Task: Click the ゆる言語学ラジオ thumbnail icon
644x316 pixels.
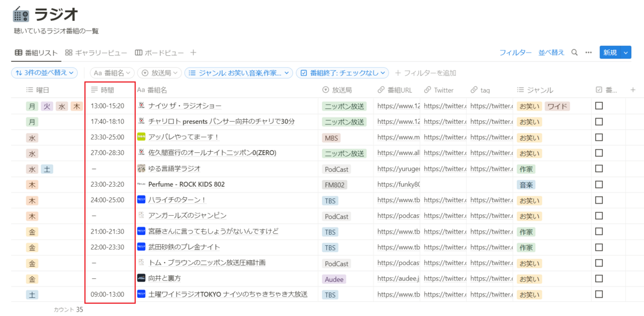Action: click(141, 168)
